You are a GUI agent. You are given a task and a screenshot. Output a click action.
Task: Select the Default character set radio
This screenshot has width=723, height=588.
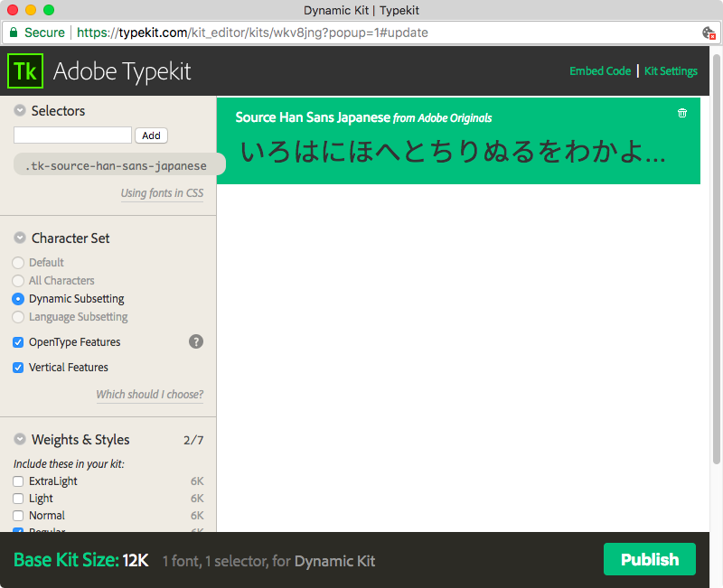pos(18,263)
